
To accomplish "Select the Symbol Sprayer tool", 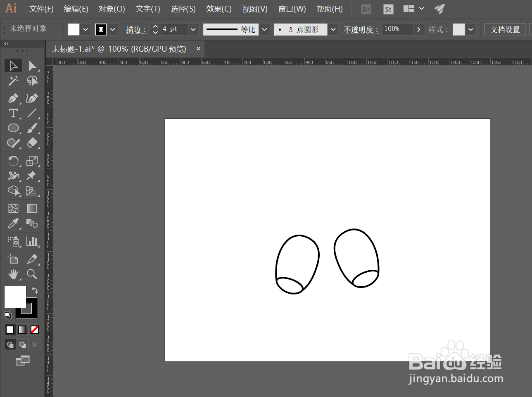I will point(13,241).
